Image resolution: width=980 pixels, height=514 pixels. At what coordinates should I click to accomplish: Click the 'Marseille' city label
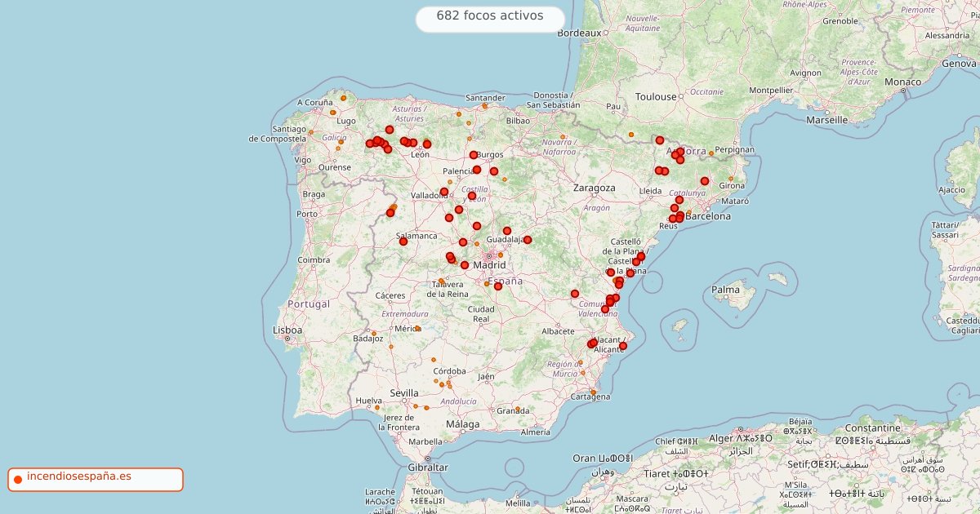point(826,119)
